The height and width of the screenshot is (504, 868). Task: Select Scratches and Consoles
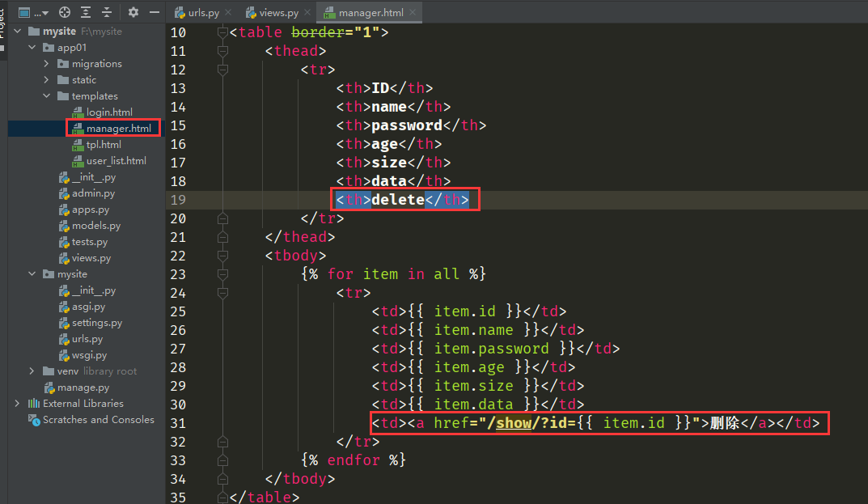click(98, 420)
